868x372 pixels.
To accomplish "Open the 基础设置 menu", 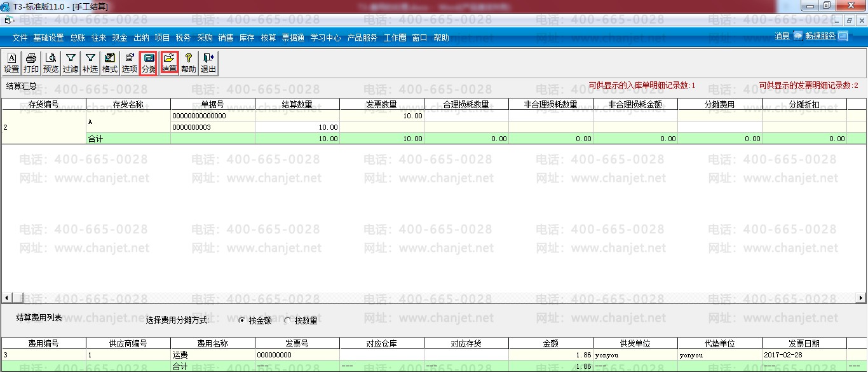I will pyautogui.click(x=48, y=38).
